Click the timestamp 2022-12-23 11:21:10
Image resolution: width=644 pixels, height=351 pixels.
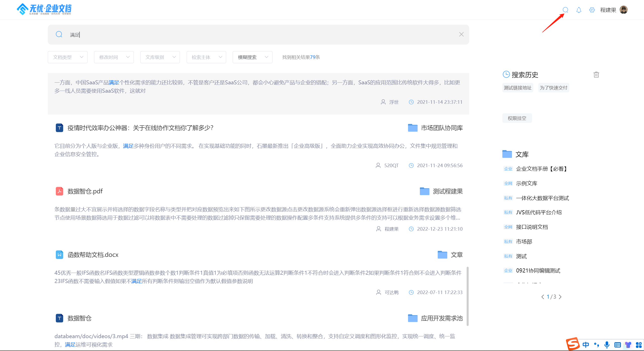440,229
